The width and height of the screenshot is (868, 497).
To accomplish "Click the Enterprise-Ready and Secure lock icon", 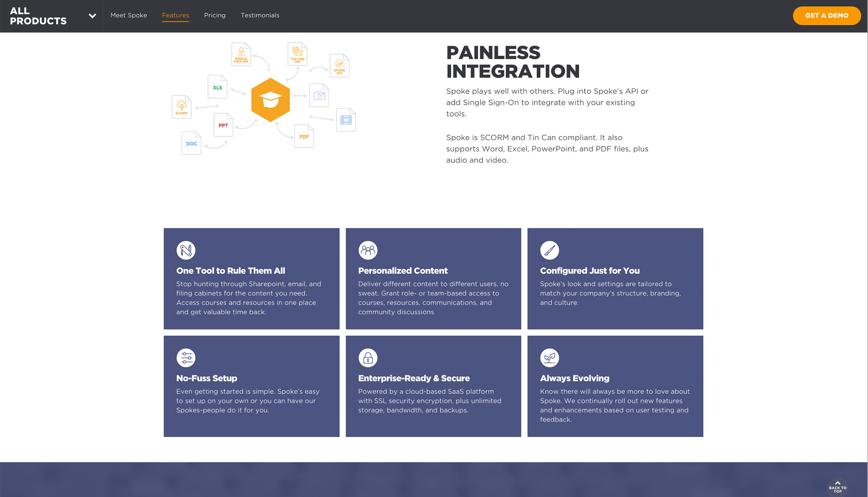I will click(367, 357).
